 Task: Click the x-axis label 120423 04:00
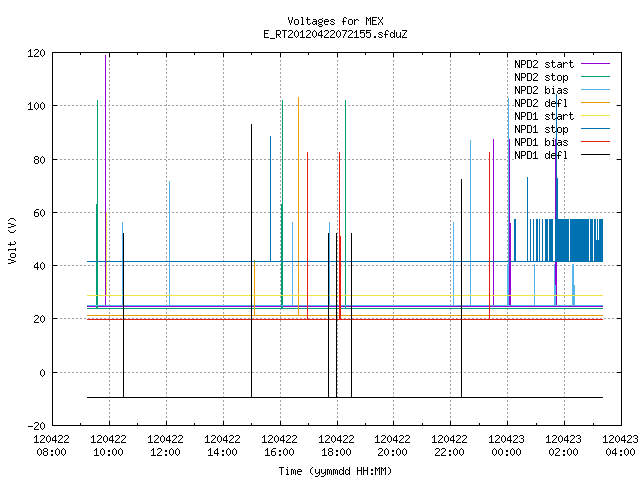click(x=620, y=446)
